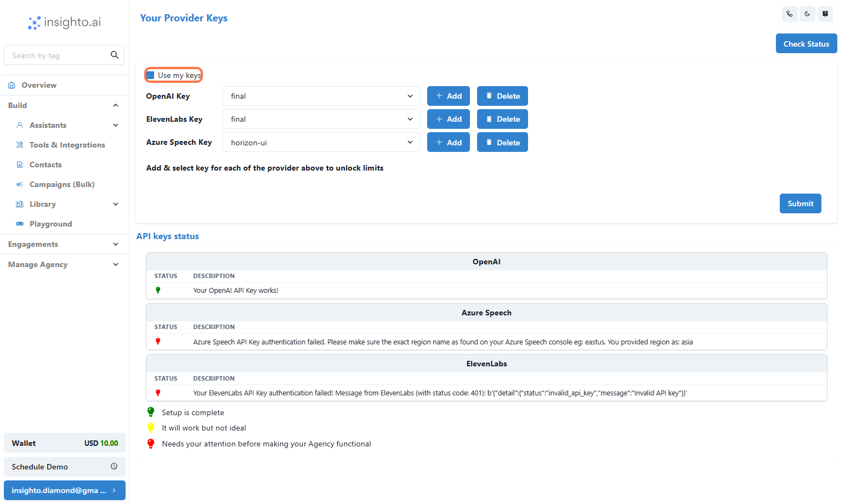The height and width of the screenshot is (504, 845).
Task: Click the ElevenLabs authentication failed message
Action: pos(440,393)
